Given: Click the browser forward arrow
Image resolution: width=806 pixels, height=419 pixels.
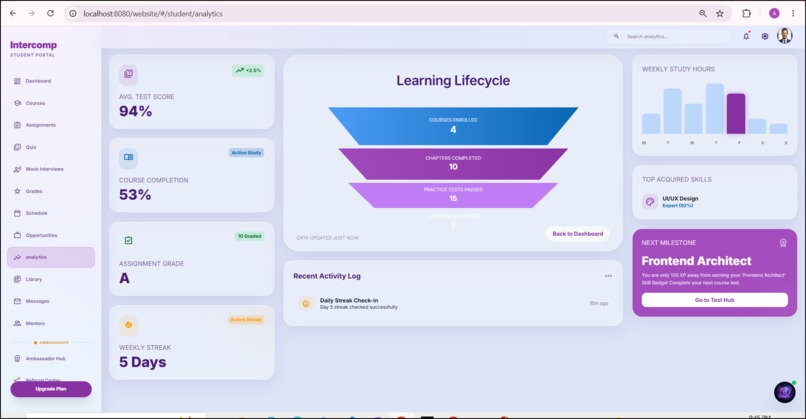Looking at the screenshot, I should 31,13.
